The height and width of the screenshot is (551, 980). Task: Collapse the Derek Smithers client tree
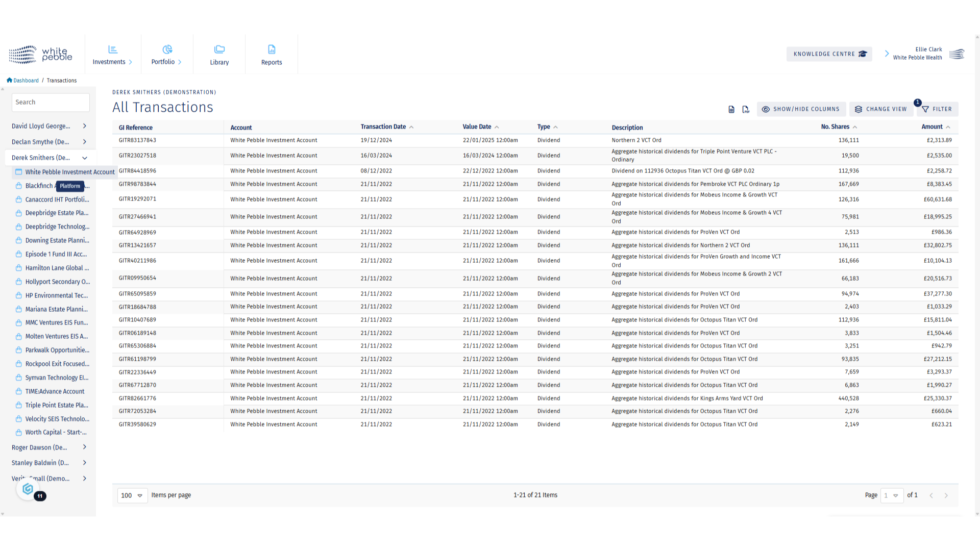85,158
